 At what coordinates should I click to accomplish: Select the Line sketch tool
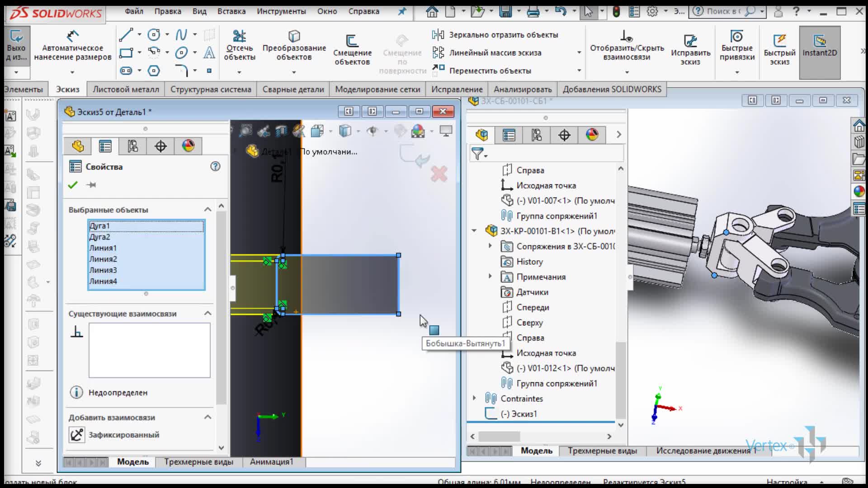126,35
